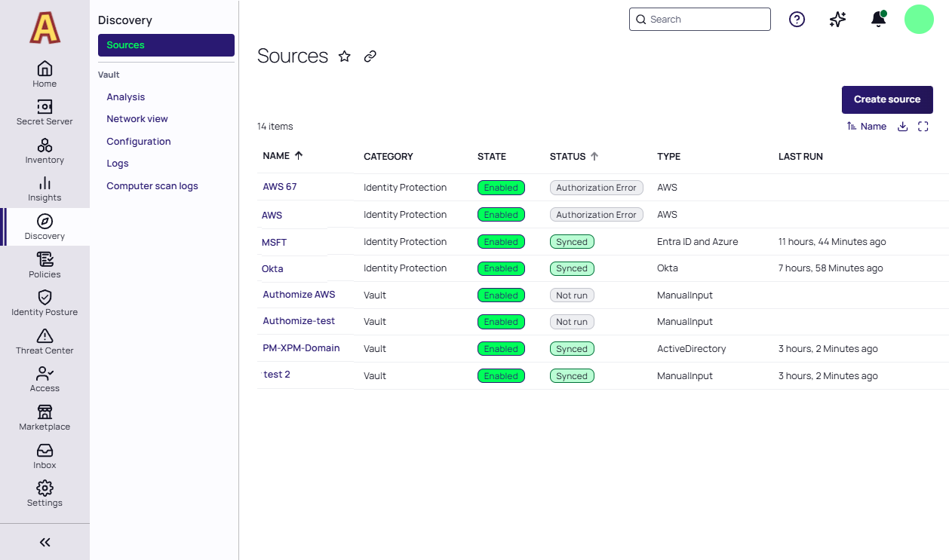Image resolution: width=949 pixels, height=560 pixels.
Task: Go to Inventory in the sidebar
Action: click(x=45, y=150)
